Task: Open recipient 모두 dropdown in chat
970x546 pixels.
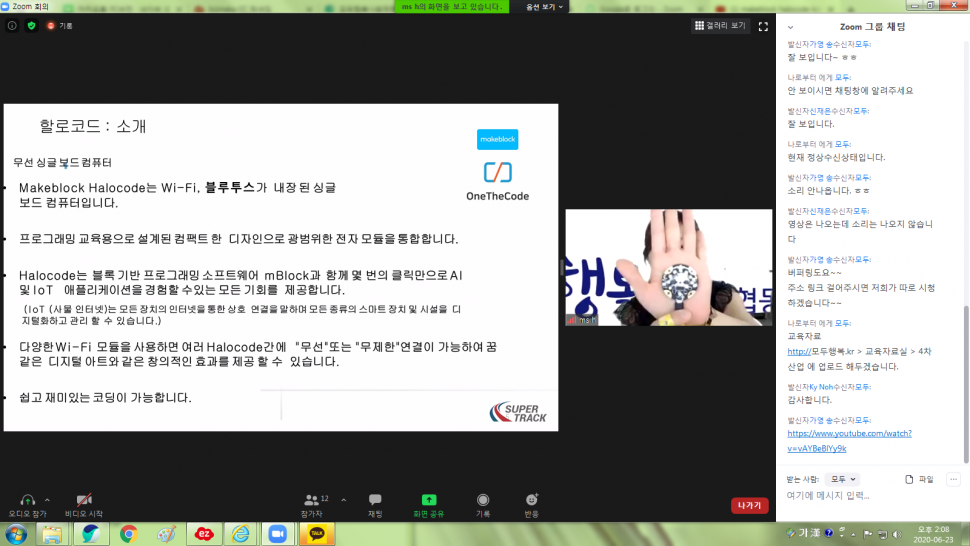Action: (x=843, y=479)
